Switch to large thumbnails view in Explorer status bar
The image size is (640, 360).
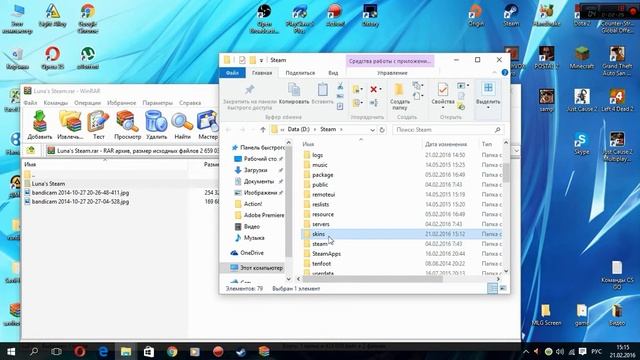point(503,288)
